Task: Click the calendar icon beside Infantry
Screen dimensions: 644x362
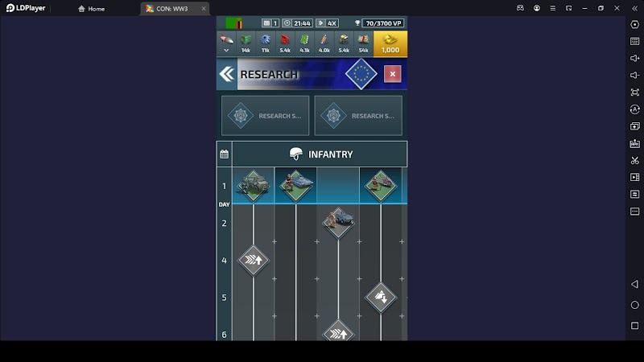Action: [x=225, y=154]
